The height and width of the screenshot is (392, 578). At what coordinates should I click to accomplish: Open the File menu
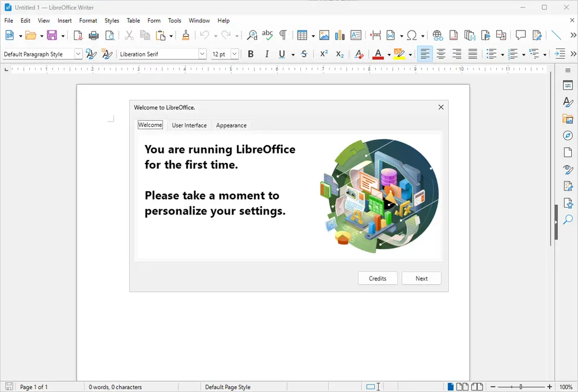8,21
